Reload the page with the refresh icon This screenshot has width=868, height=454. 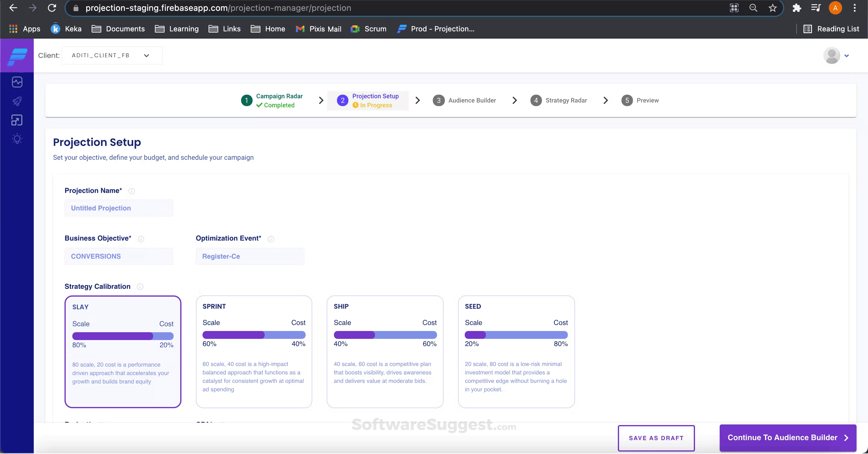point(52,8)
